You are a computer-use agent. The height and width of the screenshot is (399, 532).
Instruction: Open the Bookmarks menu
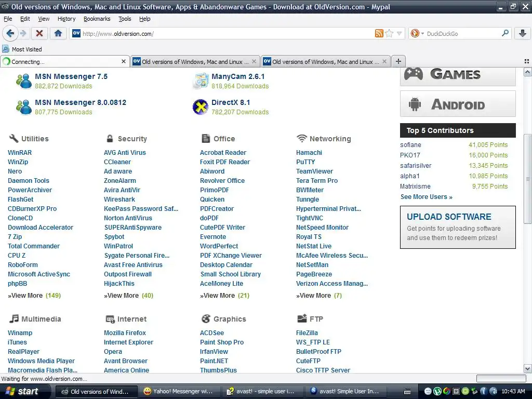(x=97, y=19)
